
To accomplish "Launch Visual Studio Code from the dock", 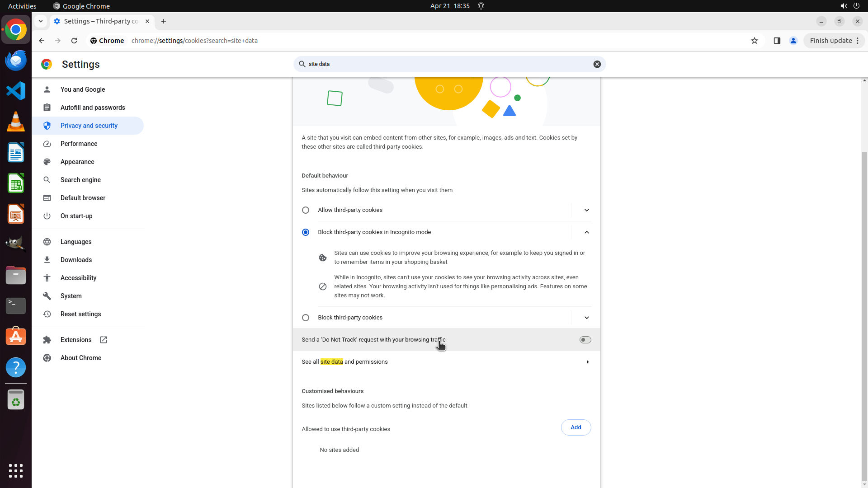I will tap(16, 91).
